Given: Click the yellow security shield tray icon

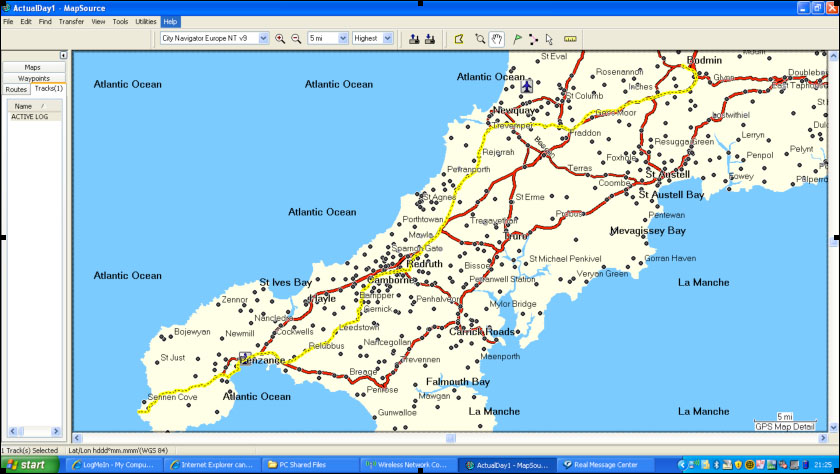Looking at the screenshot, I should click(738, 465).
